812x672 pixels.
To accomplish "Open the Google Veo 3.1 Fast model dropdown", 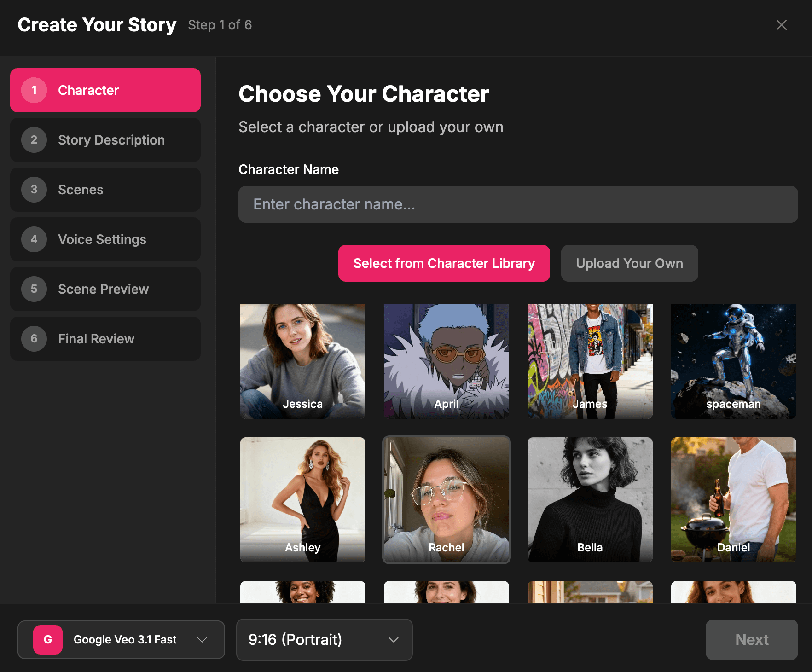I will click(x=121, y=639).
